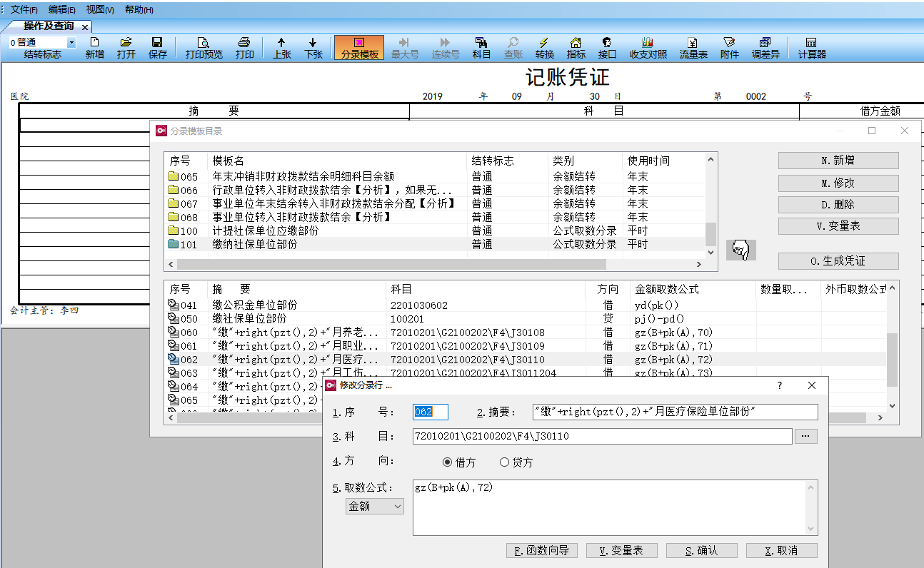This screenshot has width=924, height=568.
Task: Open the 收支对照 toolbar tool
Action: (x=648, y=48)
